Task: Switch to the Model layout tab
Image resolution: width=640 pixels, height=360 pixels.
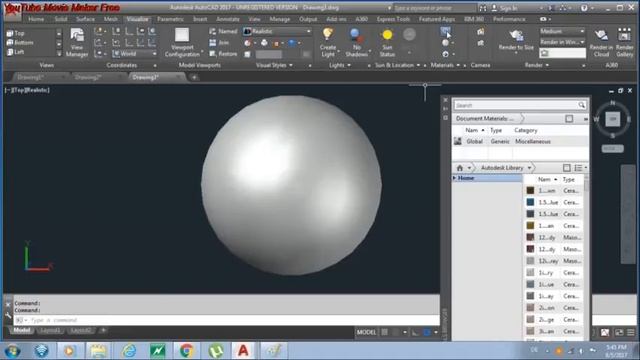Action: click(x=22, y=330)
